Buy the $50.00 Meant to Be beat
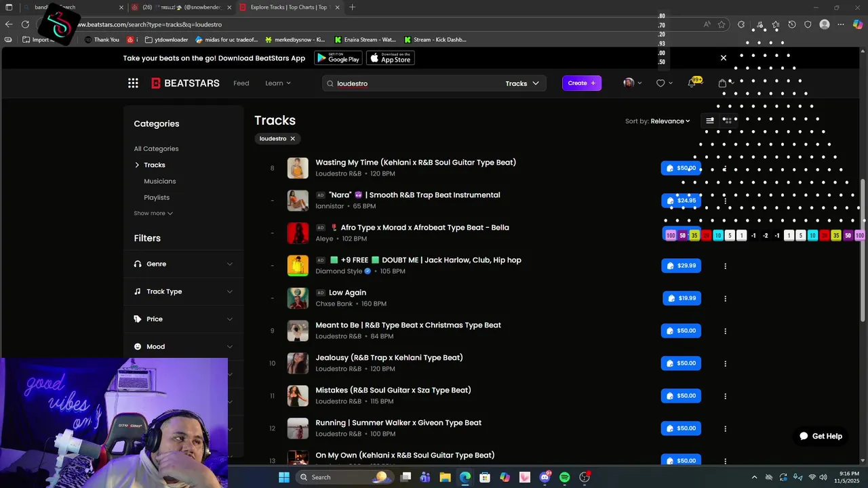 681,331
